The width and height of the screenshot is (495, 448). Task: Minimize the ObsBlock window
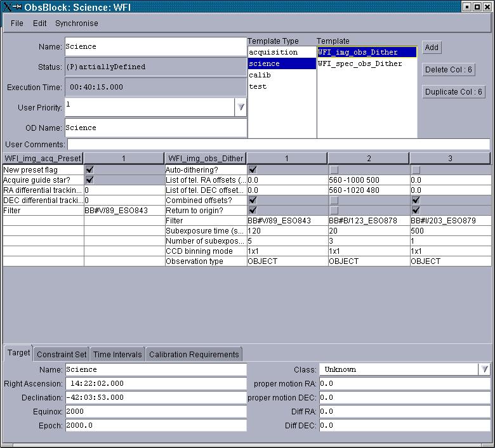(x=467, y=6)
